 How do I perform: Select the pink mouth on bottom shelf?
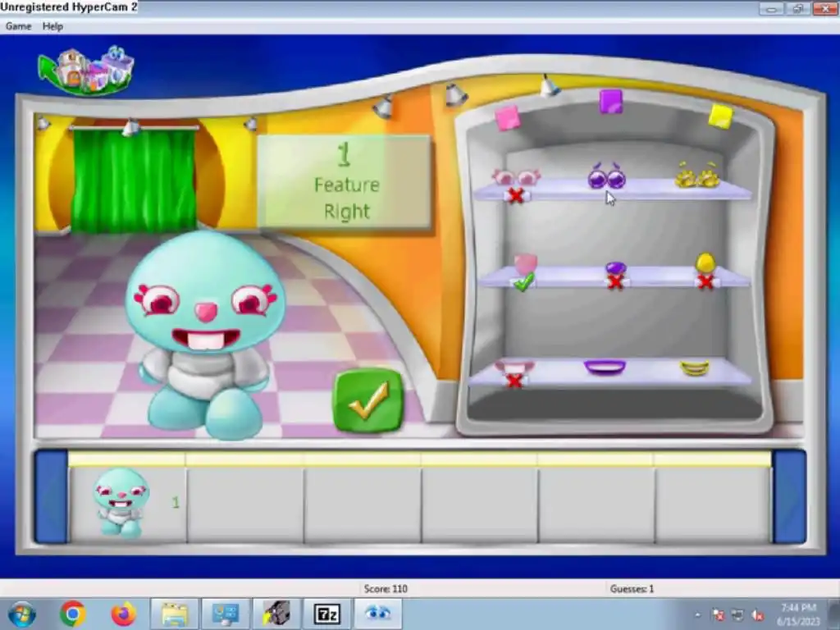coord(514,367)
